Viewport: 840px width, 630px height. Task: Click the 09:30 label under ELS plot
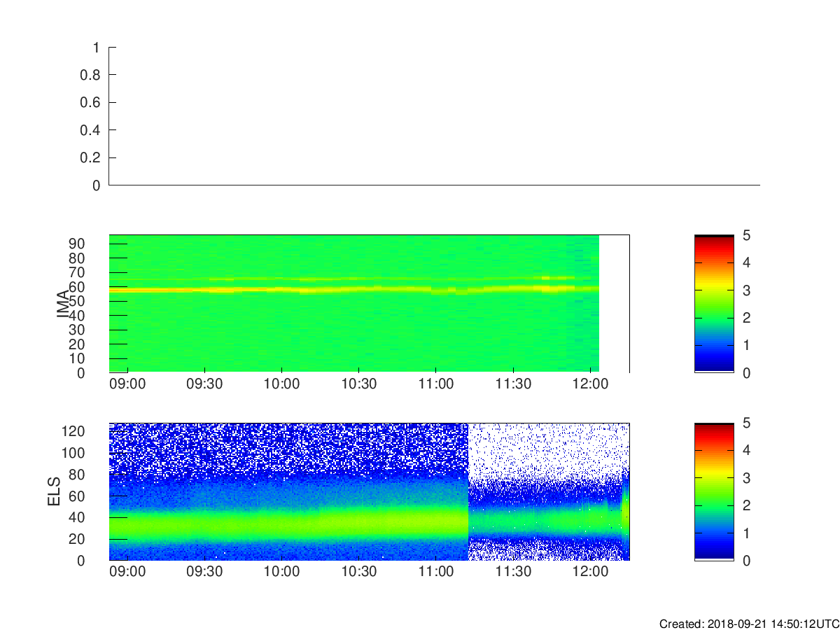pos(204,572)
